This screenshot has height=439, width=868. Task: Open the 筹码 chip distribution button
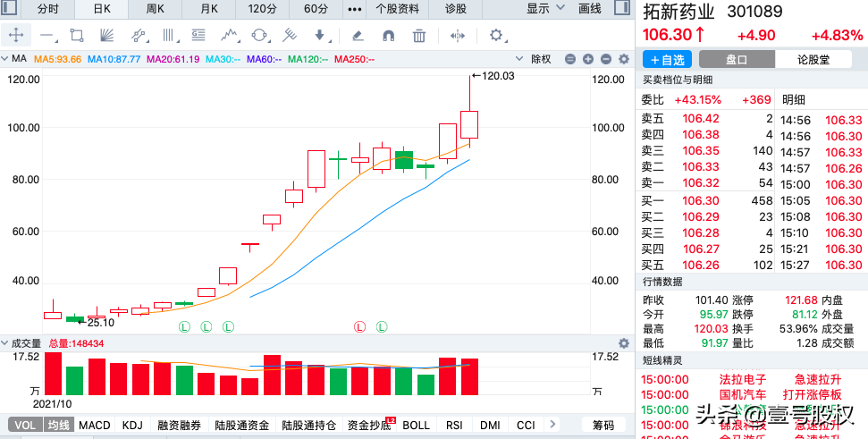[x=603, y=426]
